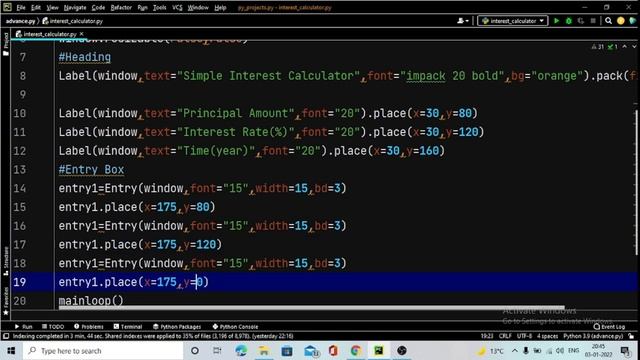
Task: Open the Favorites star sidebar tab
Action: tap(6, 301)
